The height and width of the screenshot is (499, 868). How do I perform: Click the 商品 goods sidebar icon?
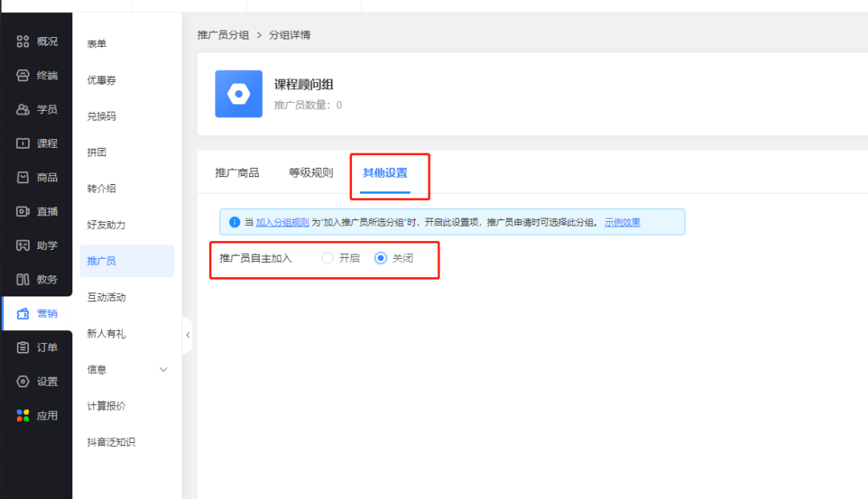coord(36,177)
